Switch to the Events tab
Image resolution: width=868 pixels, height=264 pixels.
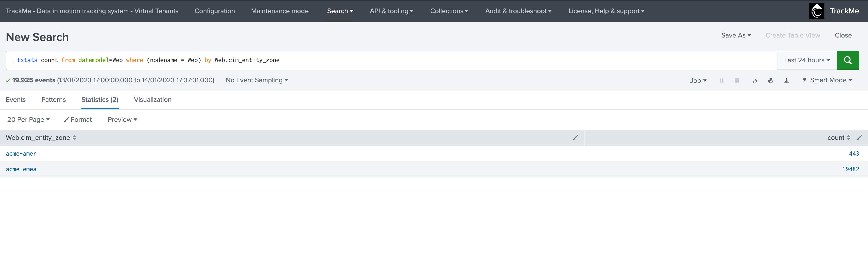pyautogui.click(x=16, y=100)
